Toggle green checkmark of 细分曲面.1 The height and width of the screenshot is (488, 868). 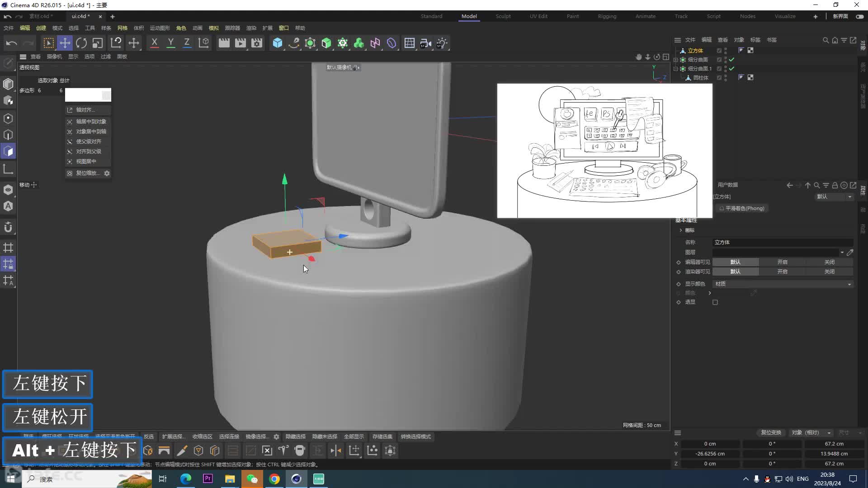click(731, 69)
